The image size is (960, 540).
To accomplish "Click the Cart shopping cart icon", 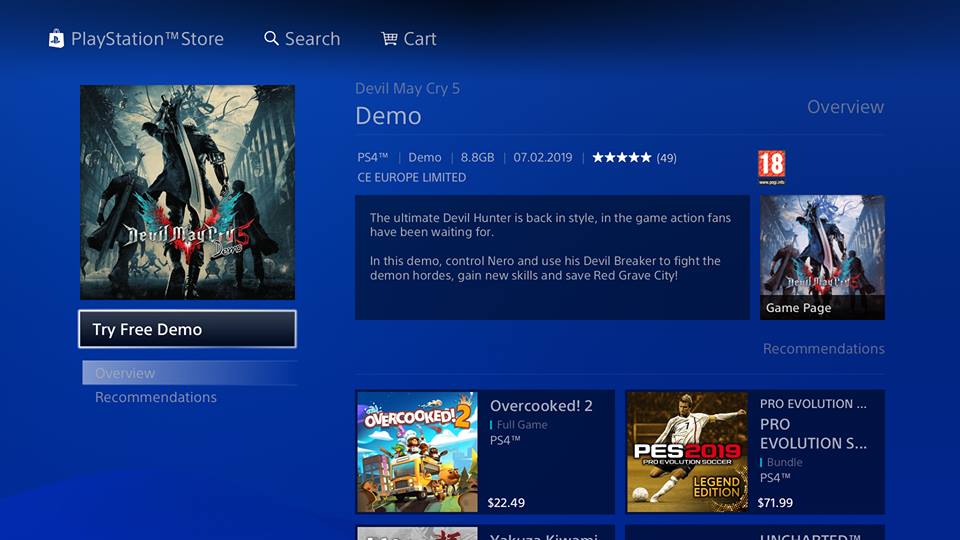I will coord(389,39).
